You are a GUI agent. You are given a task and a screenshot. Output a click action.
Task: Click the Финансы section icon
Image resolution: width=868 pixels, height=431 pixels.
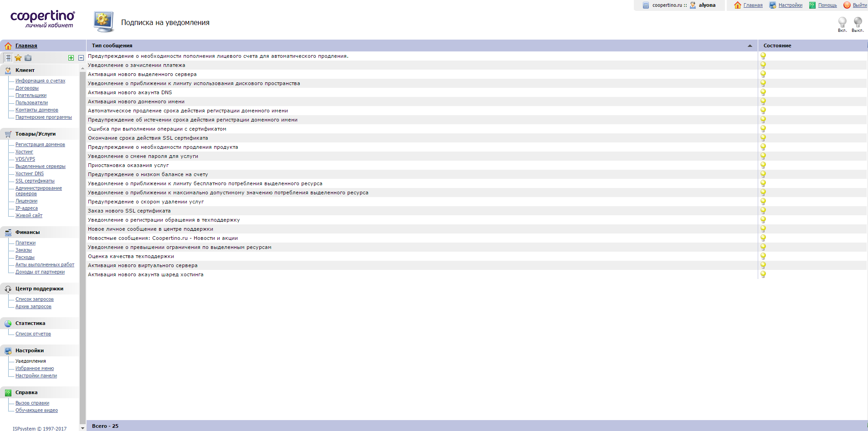coord(8,232)
